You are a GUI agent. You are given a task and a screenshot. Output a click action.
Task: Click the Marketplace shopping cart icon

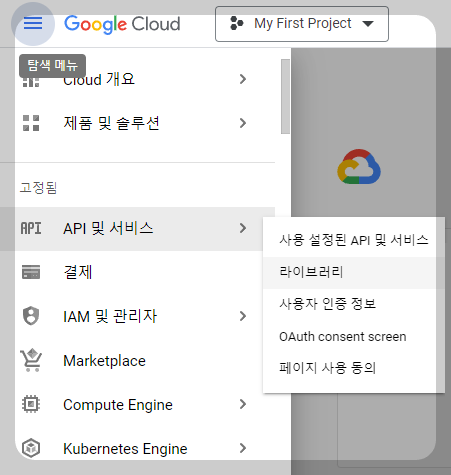click(31, 360)
